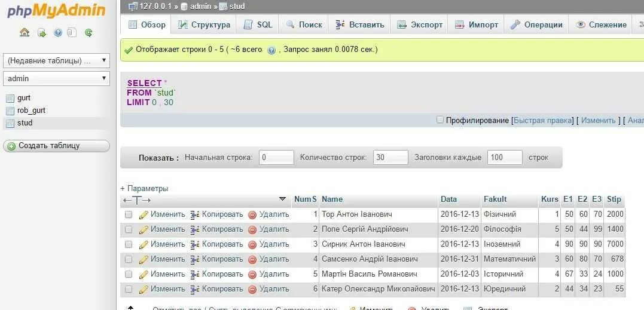This screenshot has width=644, height=310.
Task: Click the Создать таблицу button
Action: [x=56, y=146]
